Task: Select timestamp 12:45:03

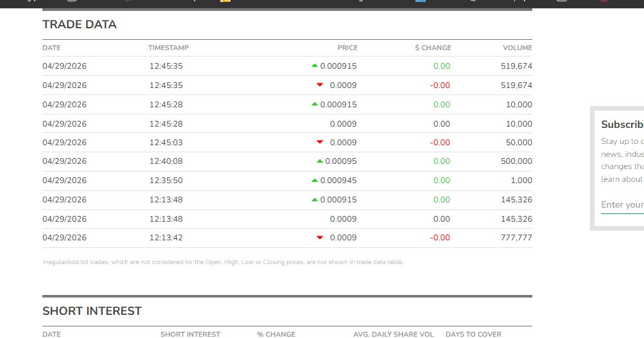Action: (x=166, y=143)
